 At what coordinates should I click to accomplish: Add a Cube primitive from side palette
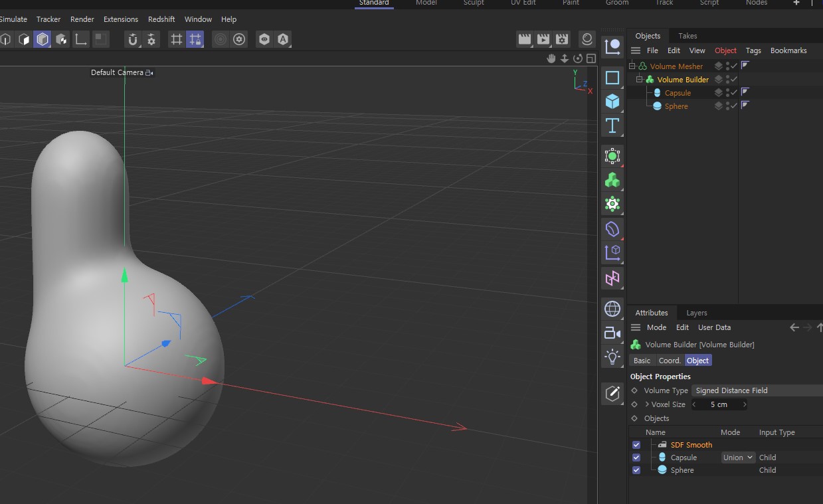click(x=612, y=101)
